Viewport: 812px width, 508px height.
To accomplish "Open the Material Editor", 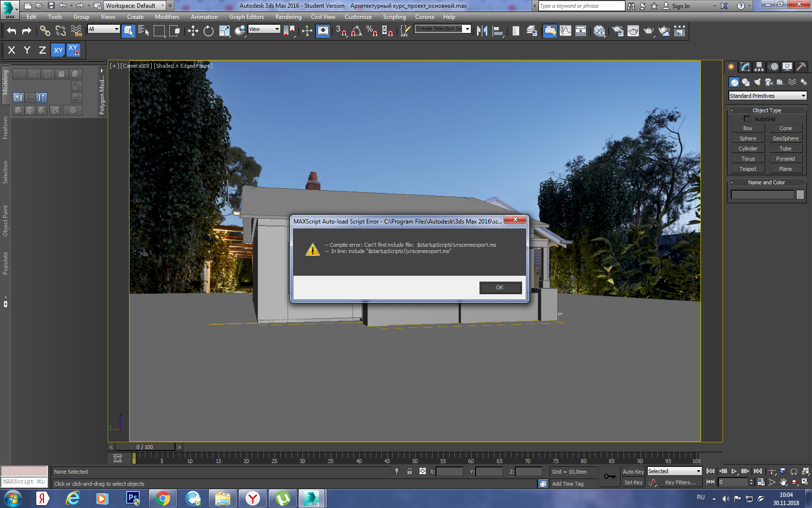I will point(599,31).
